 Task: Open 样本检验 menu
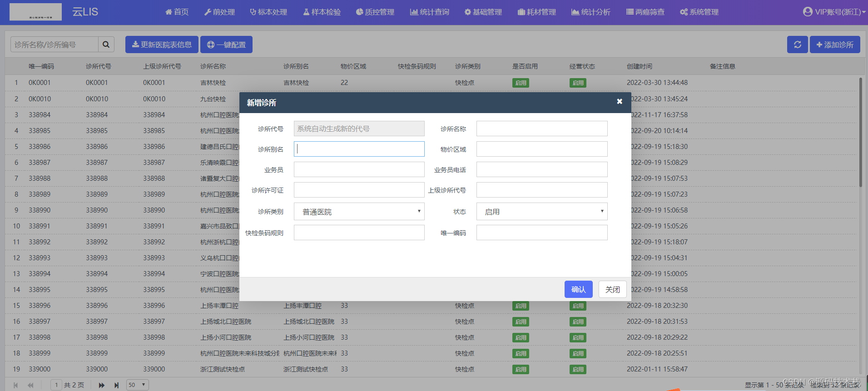[x=322, y=12]
